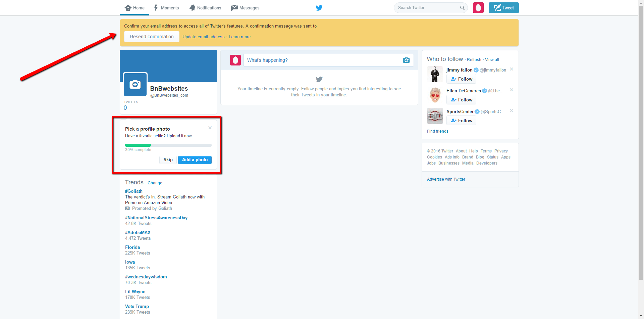Dismiss the Pick a profile photo card
The height and width of the screenshot is (319, 644).
coord(210,128)
